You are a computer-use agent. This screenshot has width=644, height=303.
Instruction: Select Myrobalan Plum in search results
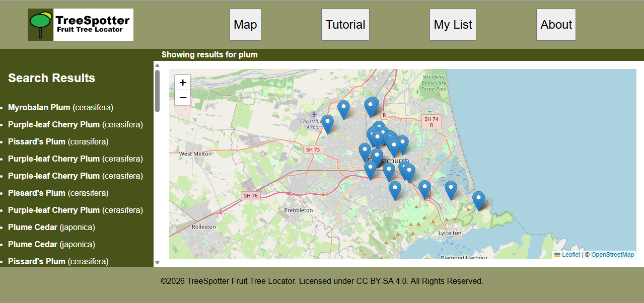click(60, 107)
